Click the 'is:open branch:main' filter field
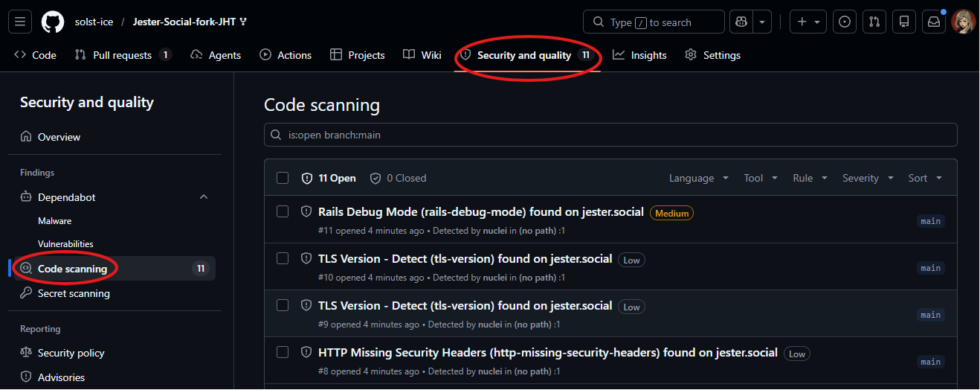980x390 pixels. [x=610, y=135]
